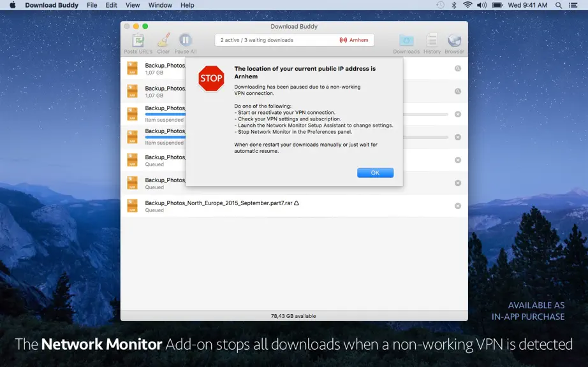Image resolution: width=588 pixels, height=367 pixels.
Task: Reveal the lower 1,07 GB download with its magnifier
Action: point(457,91)
